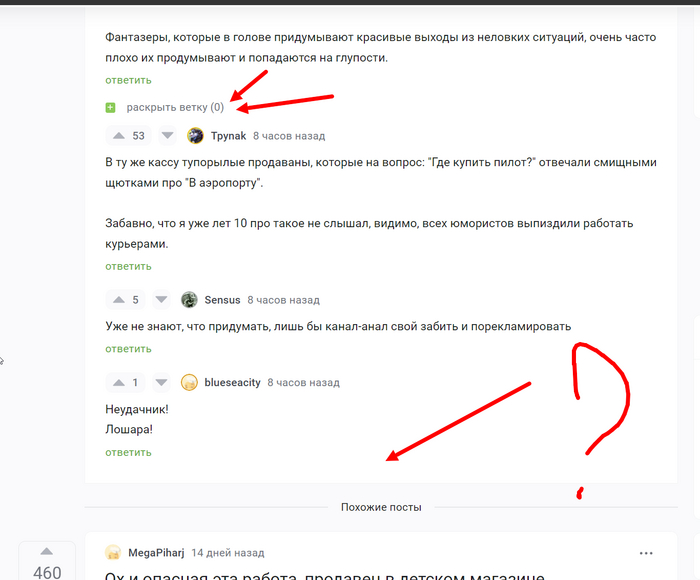Click the rating count 460 of similar post
The image size is (700, 580).
47,572
